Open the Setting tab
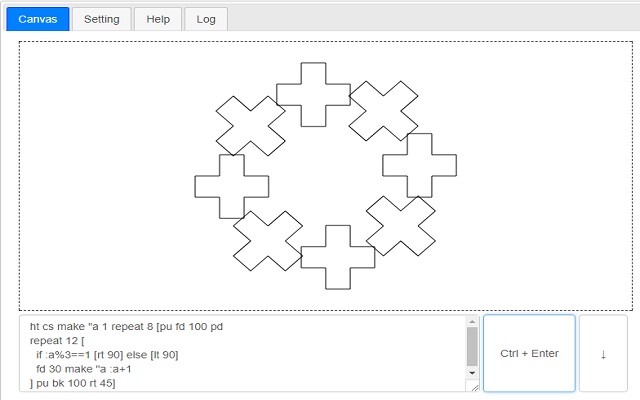This screenshot has height=400, width=640. point(102,19)
